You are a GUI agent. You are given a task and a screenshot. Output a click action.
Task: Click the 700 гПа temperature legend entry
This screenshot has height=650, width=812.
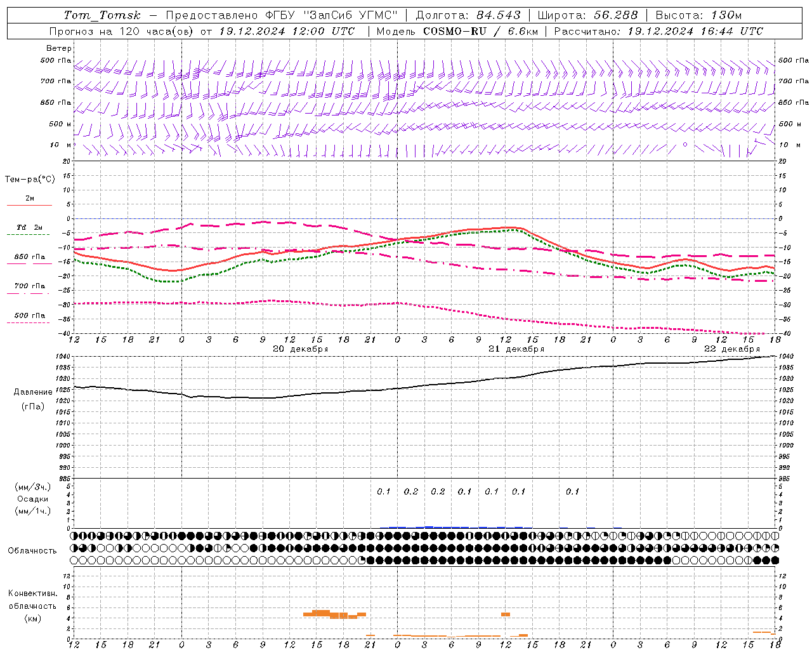coord(30,286)
